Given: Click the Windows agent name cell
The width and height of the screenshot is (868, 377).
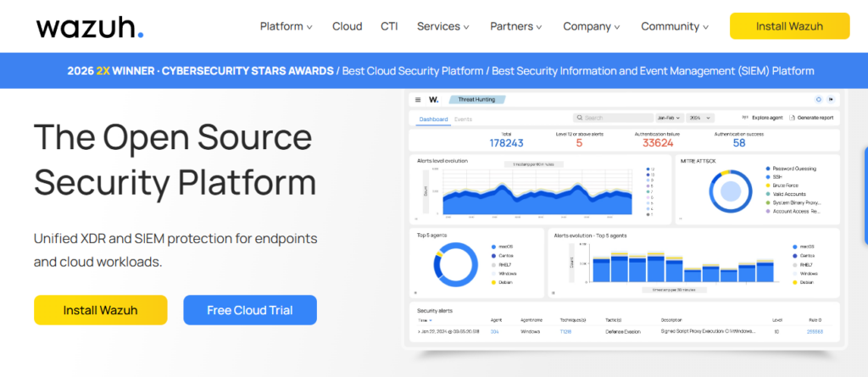Looking at the screenshot, I should 530,331.
